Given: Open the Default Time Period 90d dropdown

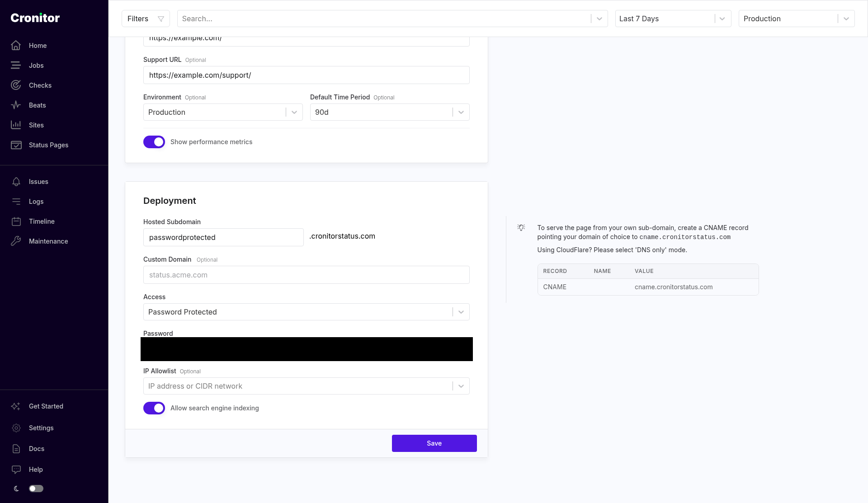Looking at the screenshot, I should click(x=390, y=112).
